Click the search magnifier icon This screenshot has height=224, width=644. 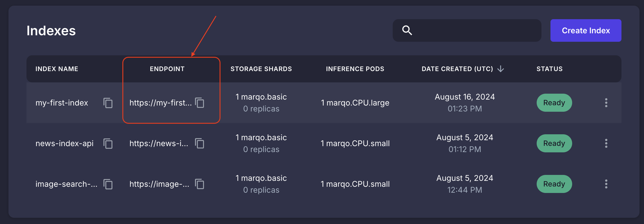tap(407, 30)
